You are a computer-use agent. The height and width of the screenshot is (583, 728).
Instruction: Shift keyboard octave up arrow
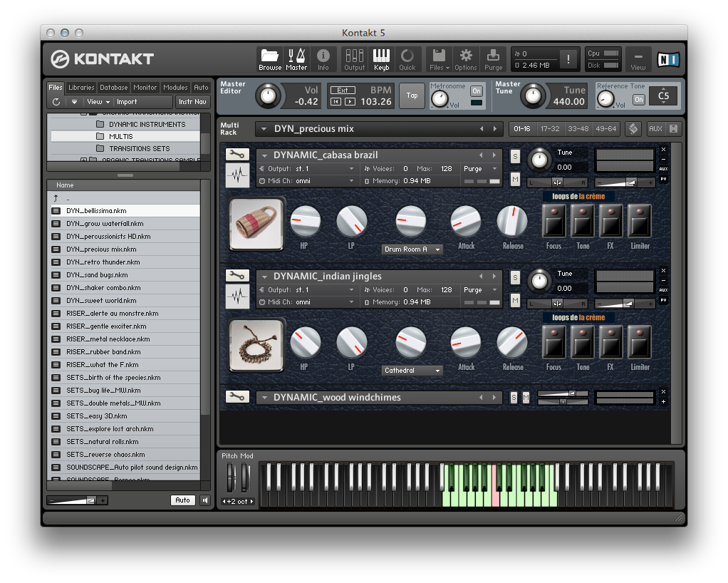coord(251,501)
